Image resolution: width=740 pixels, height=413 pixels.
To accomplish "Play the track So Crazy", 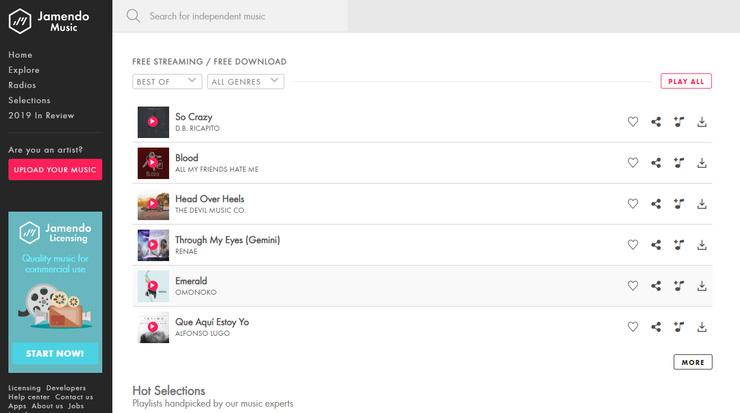I will click(153, 122).
